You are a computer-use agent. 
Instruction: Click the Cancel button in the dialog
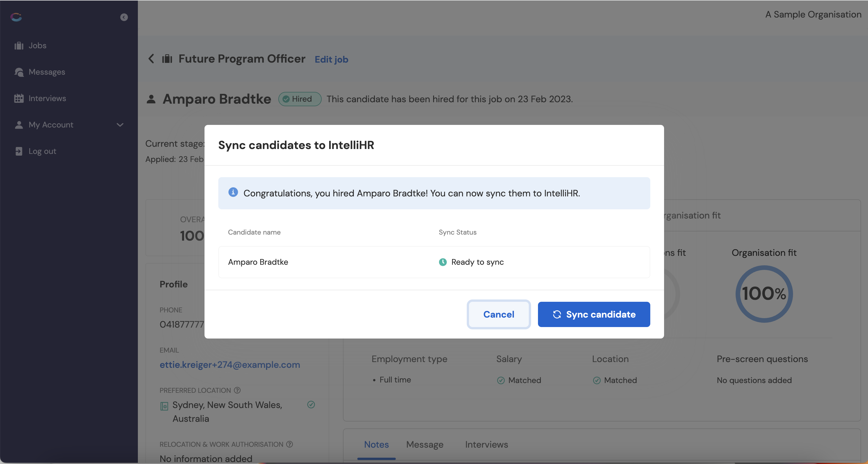499,314
